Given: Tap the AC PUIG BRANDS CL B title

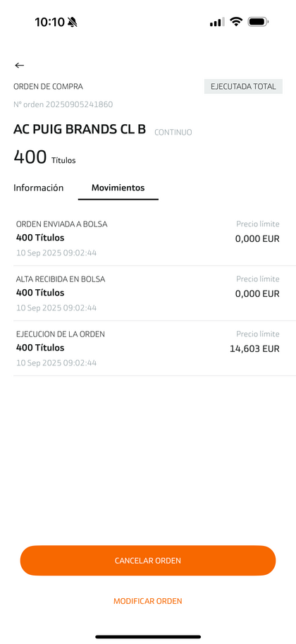Looking at the screenshot, I should [80, 129].
